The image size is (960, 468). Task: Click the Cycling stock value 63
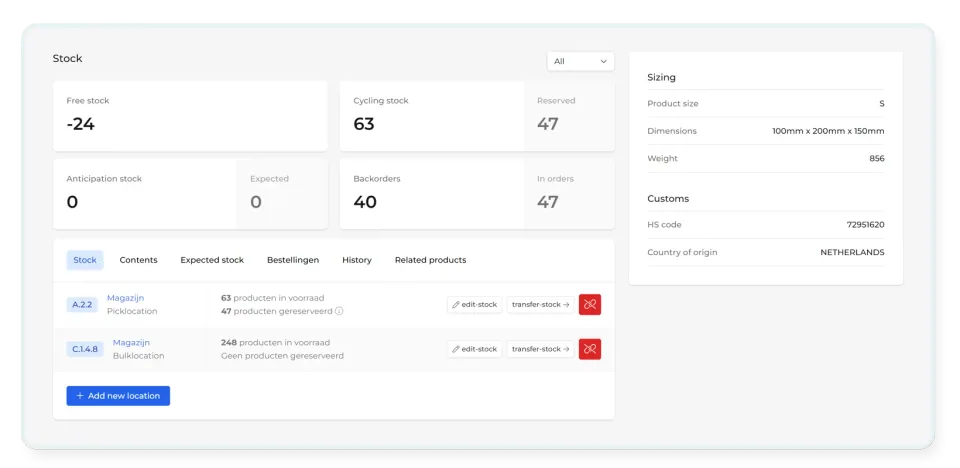click(364, 124)
